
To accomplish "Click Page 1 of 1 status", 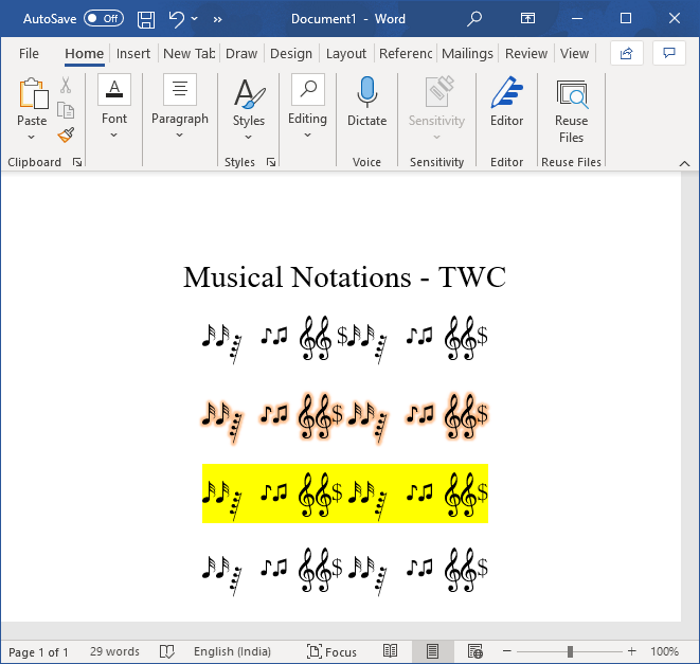I will pyautogui.click(x=38, y=652).
